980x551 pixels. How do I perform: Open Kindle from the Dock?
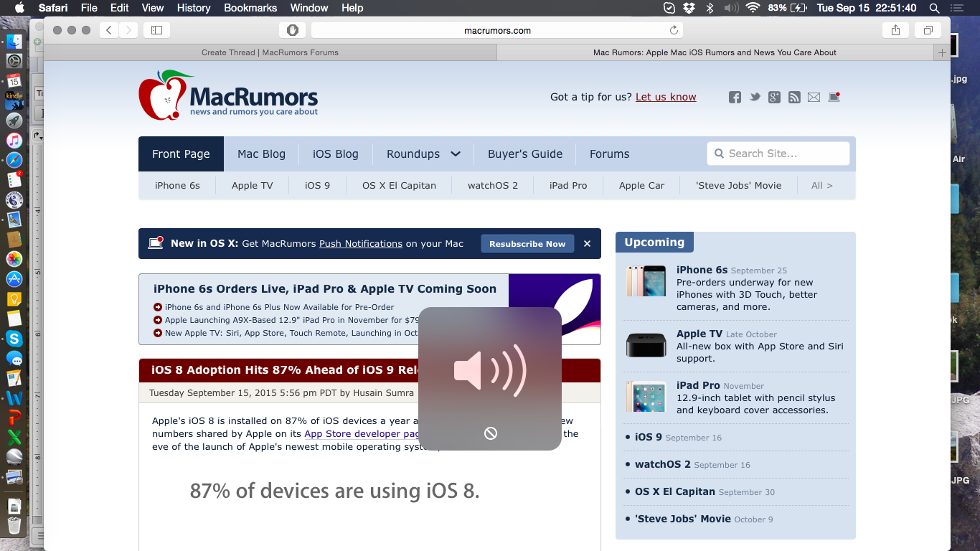click(14, 100)
